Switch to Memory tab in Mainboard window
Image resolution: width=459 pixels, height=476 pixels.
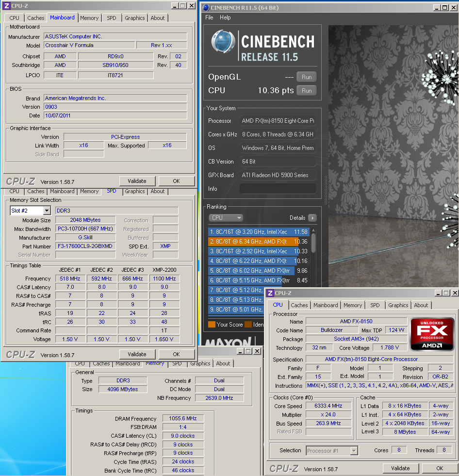pos(89,18)
